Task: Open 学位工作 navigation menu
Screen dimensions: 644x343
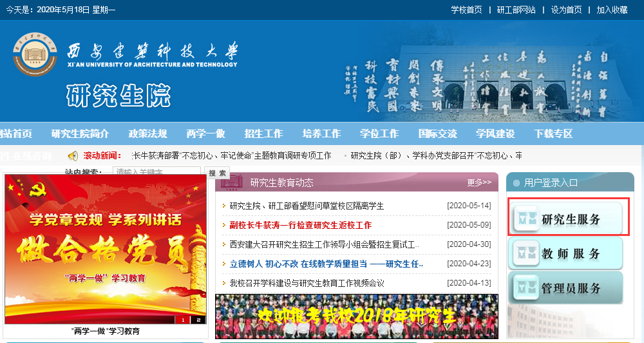Action: 379,133
